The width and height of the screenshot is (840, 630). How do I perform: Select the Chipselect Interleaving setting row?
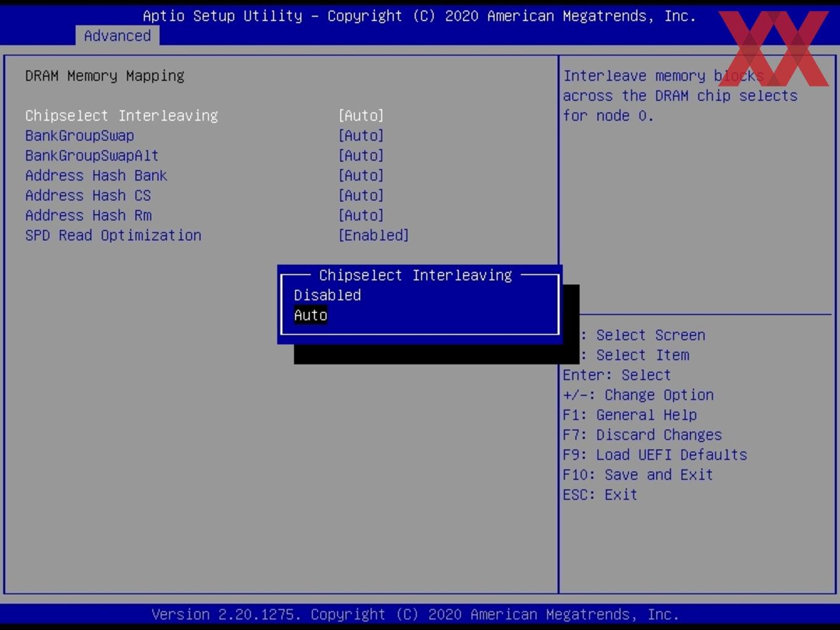click(x=204, y=115)
